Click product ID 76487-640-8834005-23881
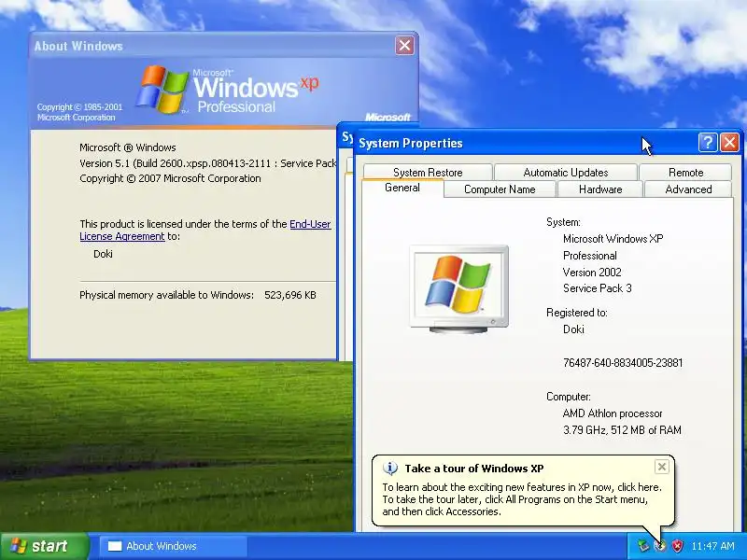Screen dimensions: 747x560 (623, 363)
